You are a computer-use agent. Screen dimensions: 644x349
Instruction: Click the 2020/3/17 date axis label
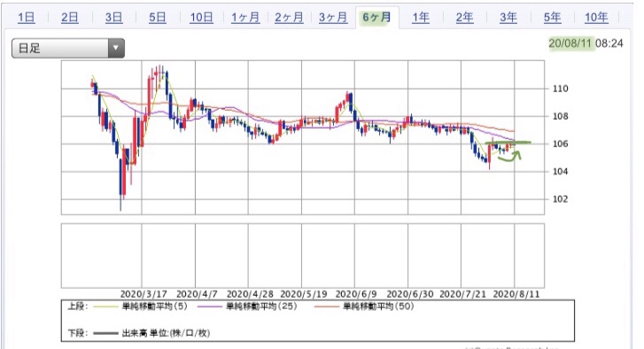pos(144,294)
